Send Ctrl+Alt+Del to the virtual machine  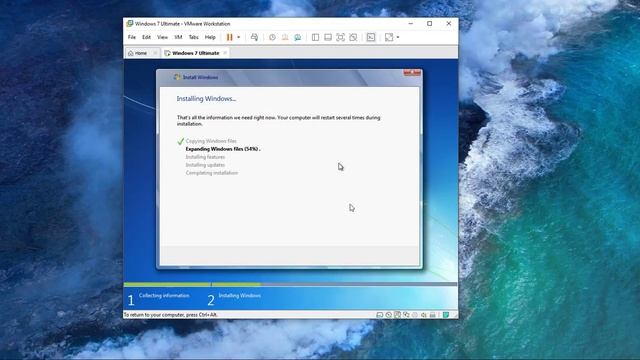tap(254, 37)
